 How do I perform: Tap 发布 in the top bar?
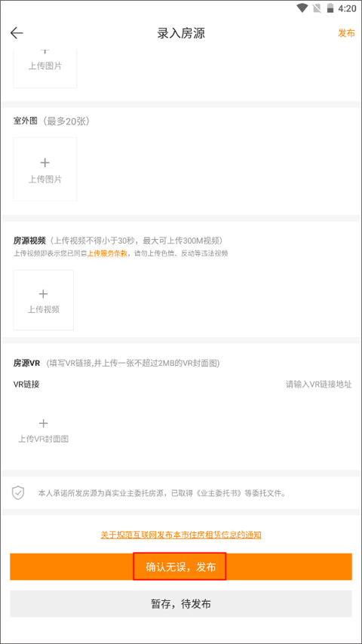point(346,33)
